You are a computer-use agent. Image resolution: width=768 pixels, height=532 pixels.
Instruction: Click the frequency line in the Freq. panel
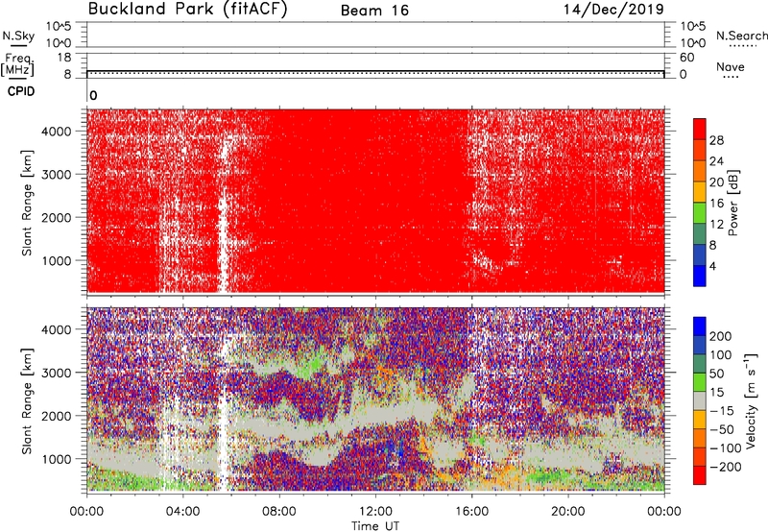(x=375, y=70)
